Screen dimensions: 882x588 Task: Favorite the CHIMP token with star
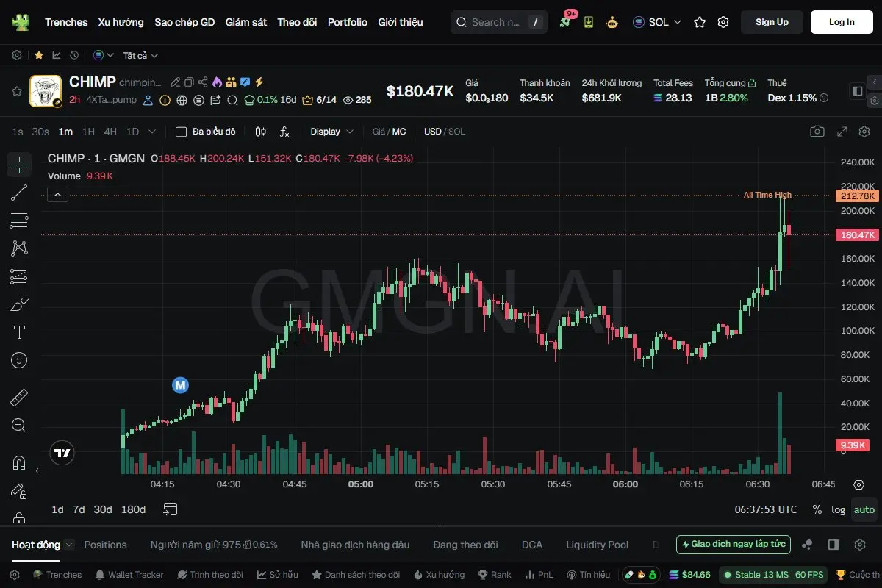click(x=16, y=91)
